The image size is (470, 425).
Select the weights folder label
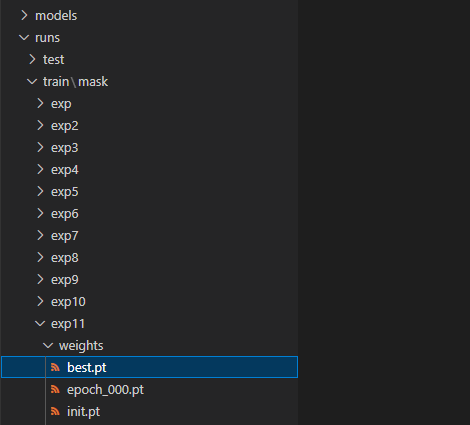click(81, 346)
